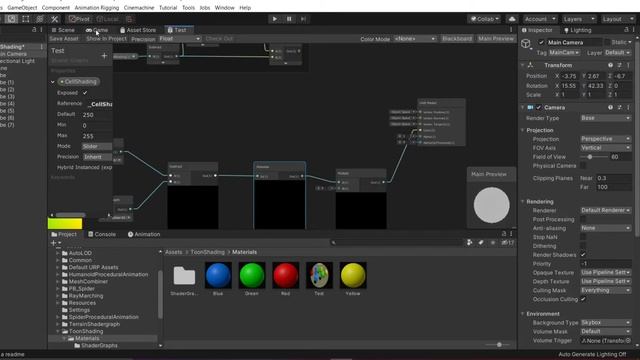Collapse the CellShading property expander
The width and height of the screenshot is (640, 360).
tap(53, 82)
